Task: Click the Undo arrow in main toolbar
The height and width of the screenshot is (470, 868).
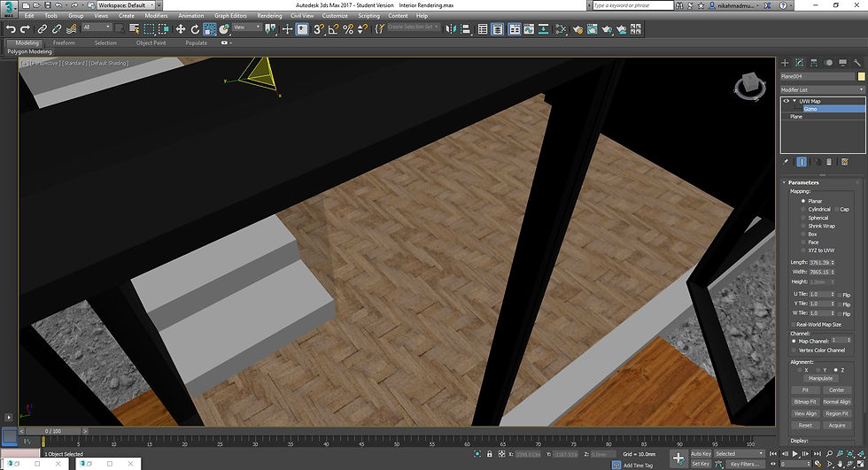Action: [x=11, y=29]
